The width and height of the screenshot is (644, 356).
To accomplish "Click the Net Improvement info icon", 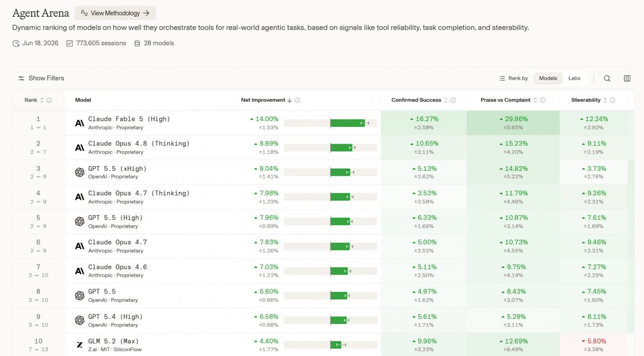I will coord(297,100).
